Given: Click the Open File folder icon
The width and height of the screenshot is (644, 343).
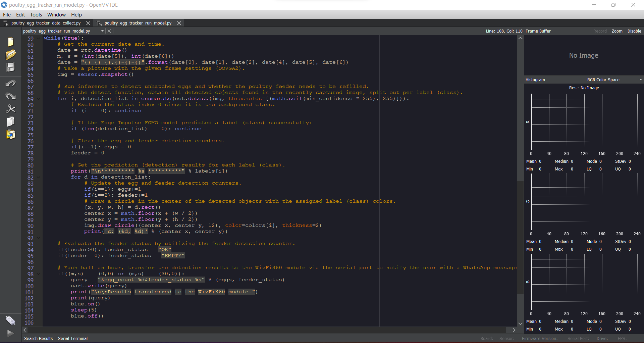Looking at the screenshot, I should tap(10, 55).
